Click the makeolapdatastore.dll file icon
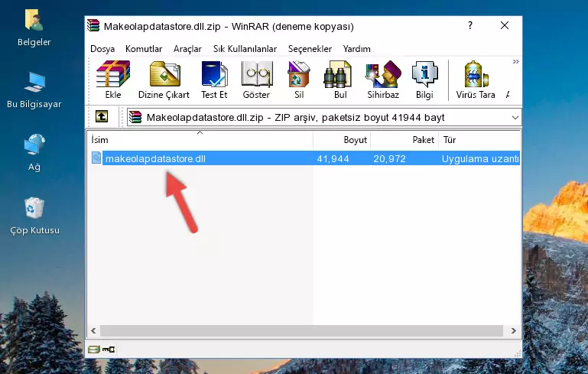Image resolution: width=588 pixels, height=374 pixels. coord(96,158)
